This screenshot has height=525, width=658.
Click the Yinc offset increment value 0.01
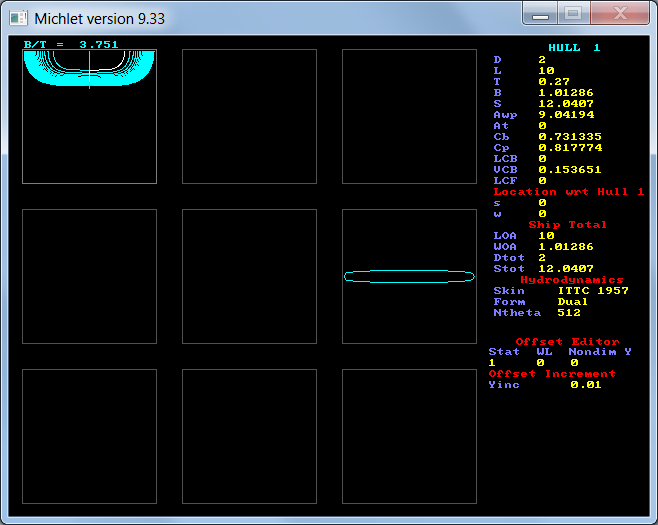coord(586,385)
